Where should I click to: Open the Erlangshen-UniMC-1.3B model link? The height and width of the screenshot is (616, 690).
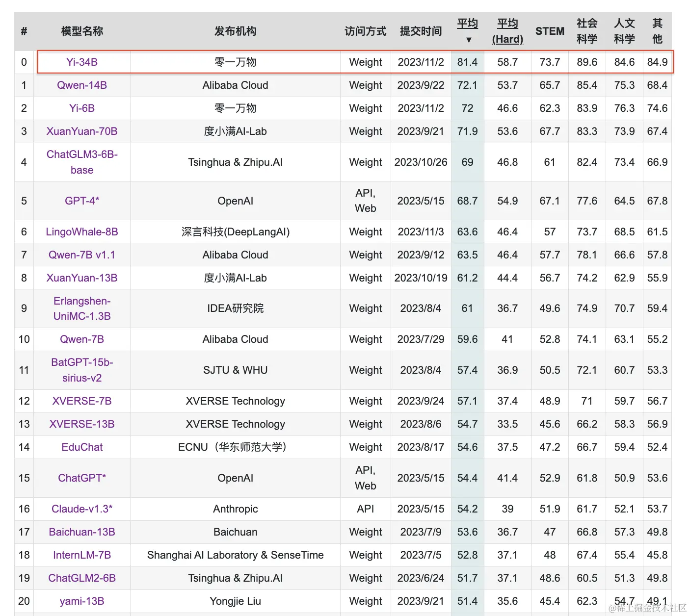pyautogui.click(x=82, y=308)
